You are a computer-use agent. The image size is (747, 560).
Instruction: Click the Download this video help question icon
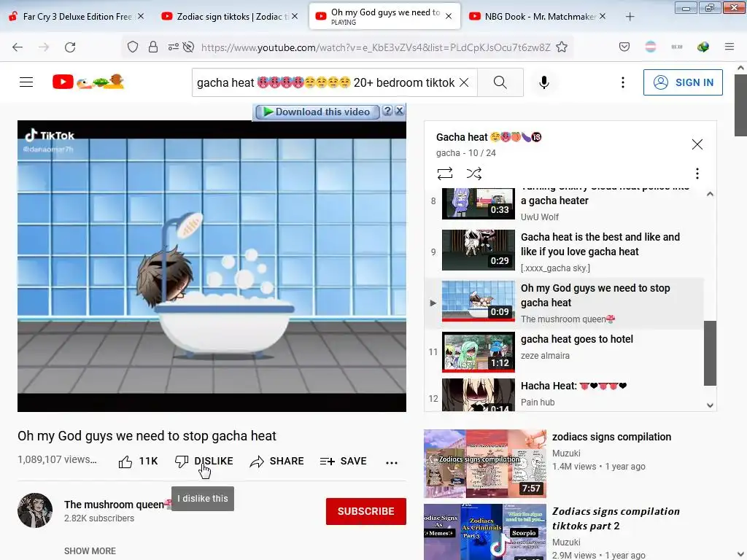[388, 111]
